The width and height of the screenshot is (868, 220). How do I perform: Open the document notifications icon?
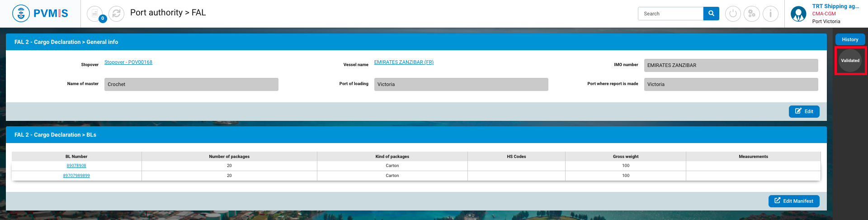click(95, 14)
